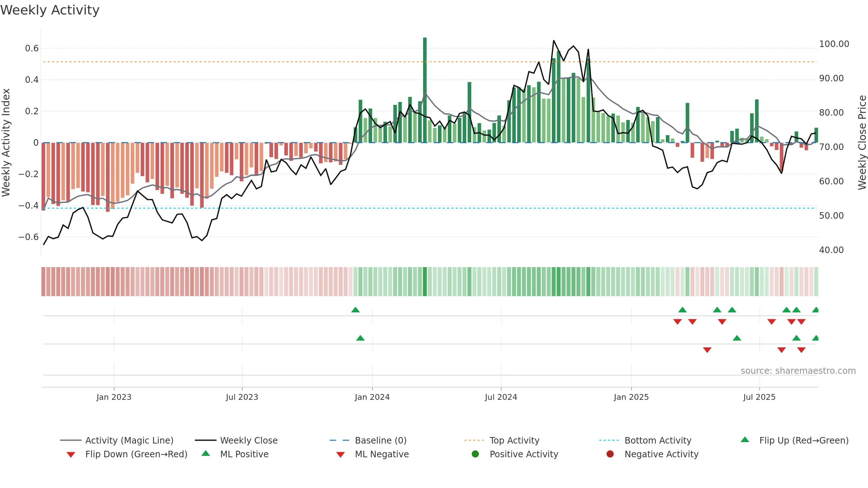Click the darkest green cell in the heatmap strip
This screenshot has height=488, width=868.
[425, 282]
